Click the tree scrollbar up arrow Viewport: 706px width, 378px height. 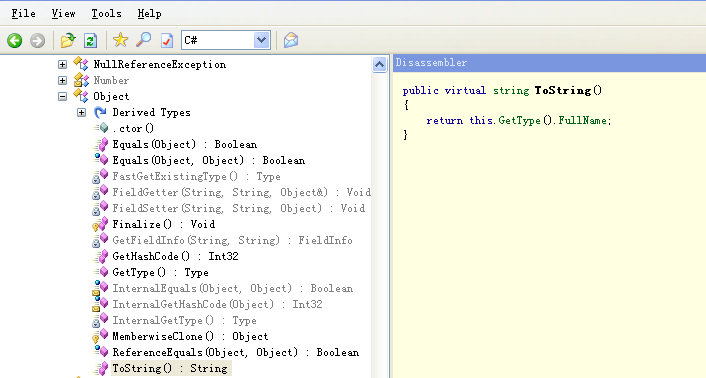pyautogui.click(x=380, y=65)
